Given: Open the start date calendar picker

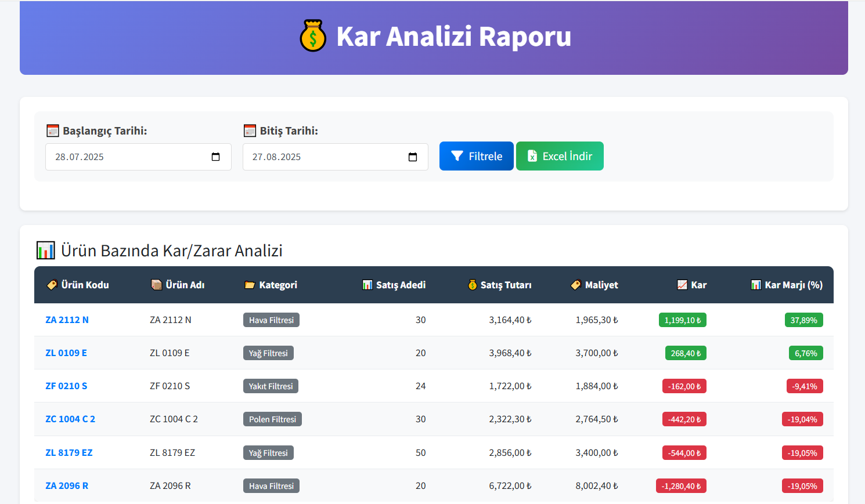Looking at the screenshot, I should 216,157.
